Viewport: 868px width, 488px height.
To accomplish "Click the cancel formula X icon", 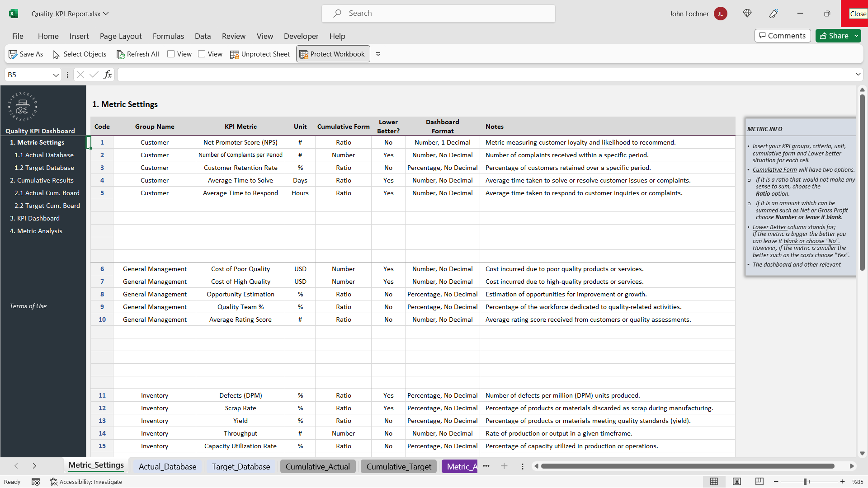I will tap(80, 75).
